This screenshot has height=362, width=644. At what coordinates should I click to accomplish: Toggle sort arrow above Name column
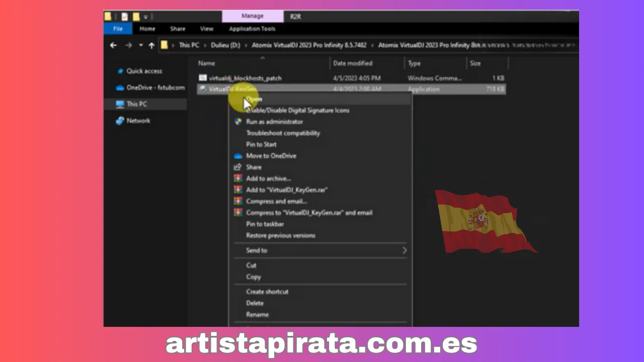262,58
